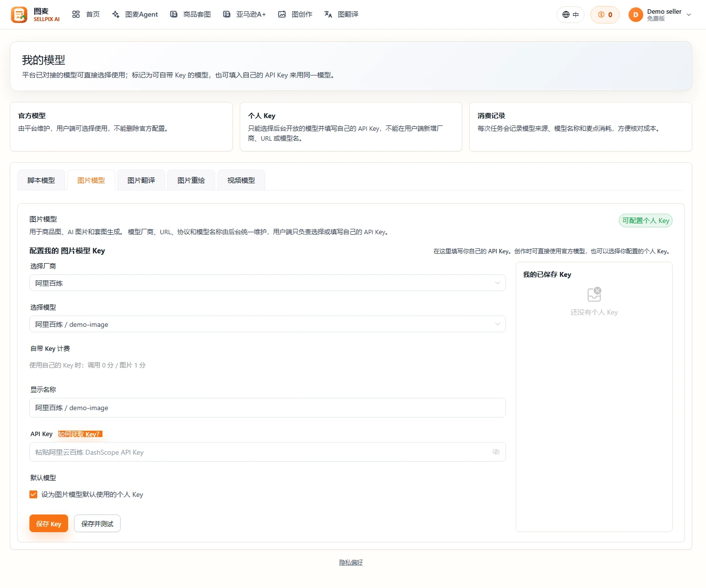
Task: Click the empty inbox icon under 我的已保存 Key
Action: click(x=594, y=294)
